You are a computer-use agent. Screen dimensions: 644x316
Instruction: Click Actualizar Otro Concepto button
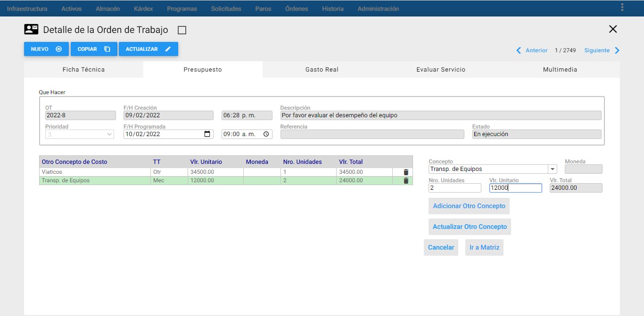point(470,227)
